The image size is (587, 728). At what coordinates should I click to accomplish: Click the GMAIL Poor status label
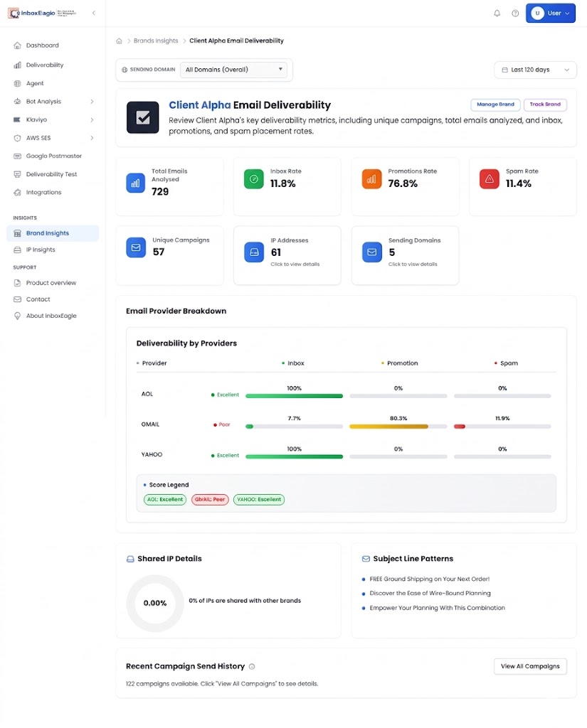coord(222,425)
